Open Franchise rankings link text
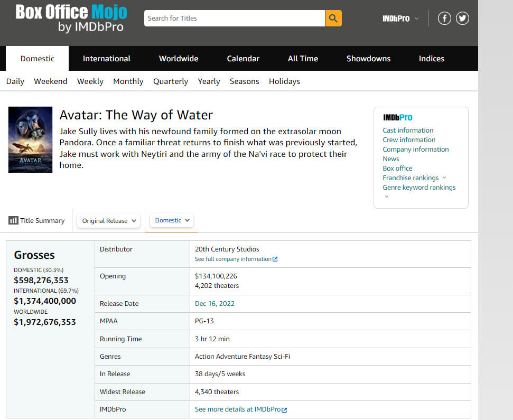This screenshot has height=420, width=513. [411, 178]
